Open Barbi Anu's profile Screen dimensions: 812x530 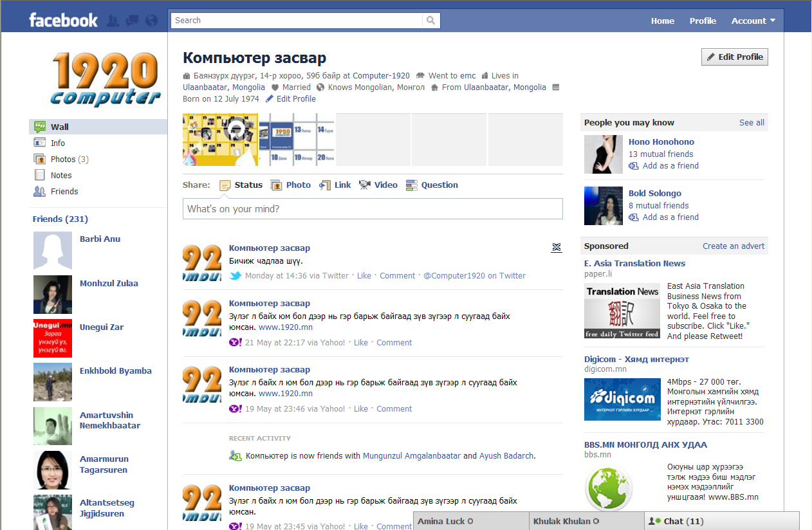click(100, 239)
